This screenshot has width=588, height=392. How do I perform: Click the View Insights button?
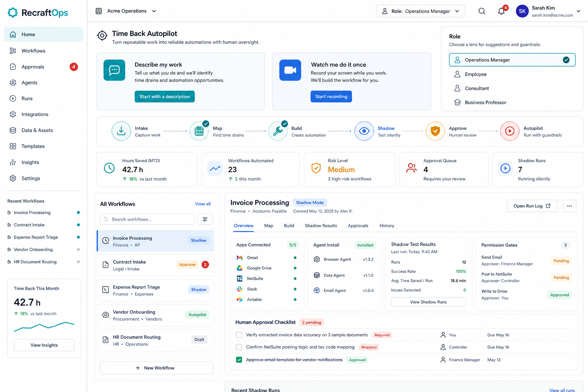tap(44, 345)
